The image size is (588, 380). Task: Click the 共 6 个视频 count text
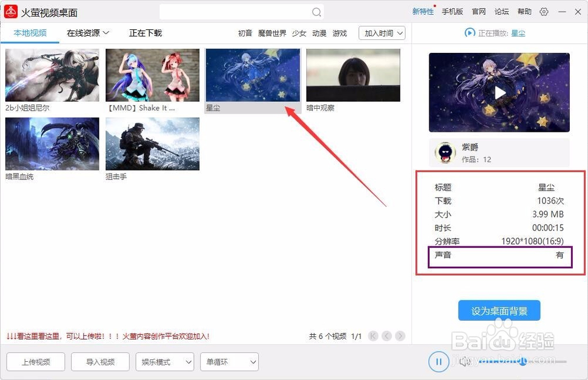328,336
